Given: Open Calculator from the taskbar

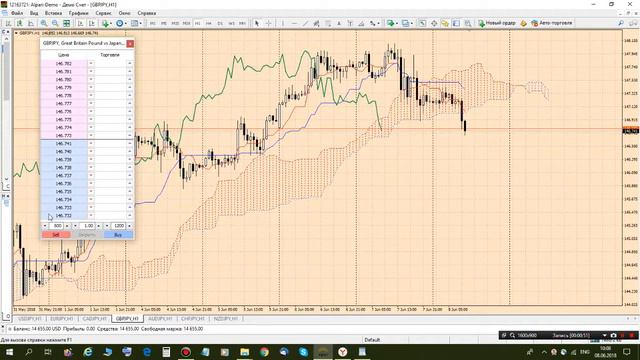Looking at the screenshot, I should (x=166, y=352).
